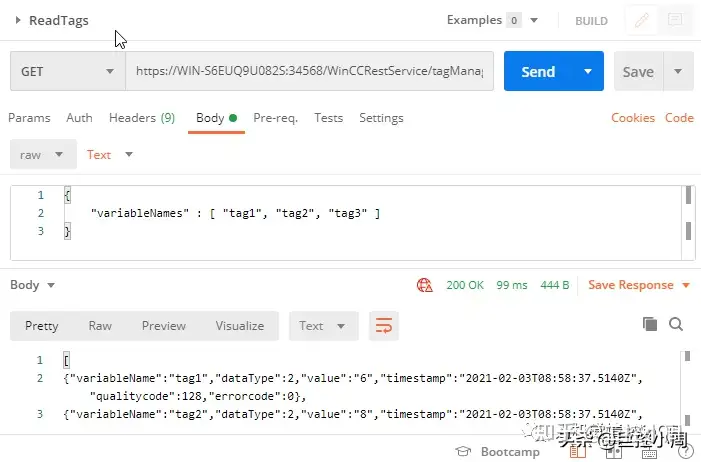Copy the response body with the copy icon
The height and width of the screenshot is (462, 701).
pos(650,324)
